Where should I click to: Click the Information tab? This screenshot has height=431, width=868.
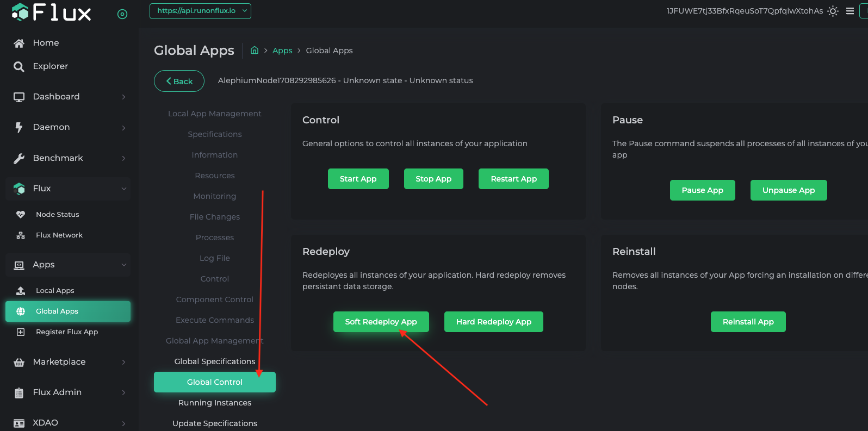215,155
